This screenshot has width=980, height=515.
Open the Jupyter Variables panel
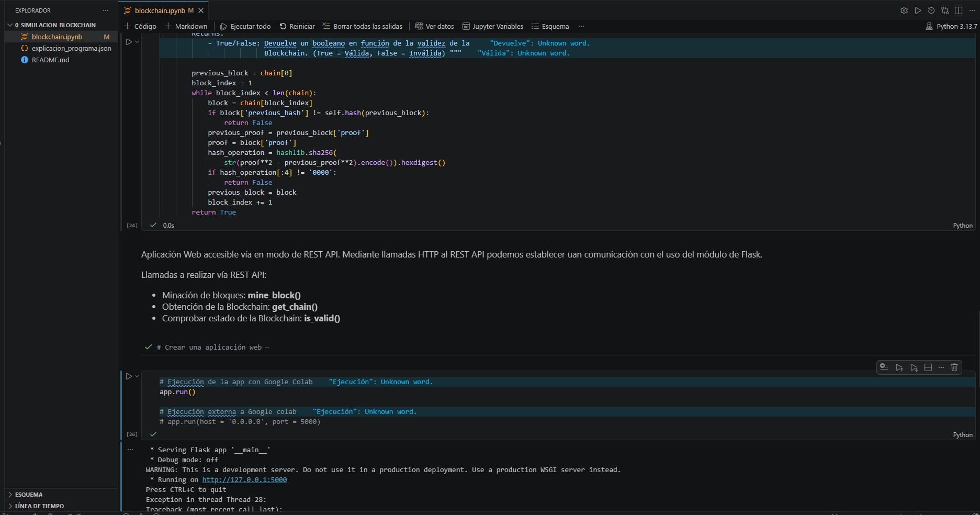pyautogui.click(x=492, y=26)
